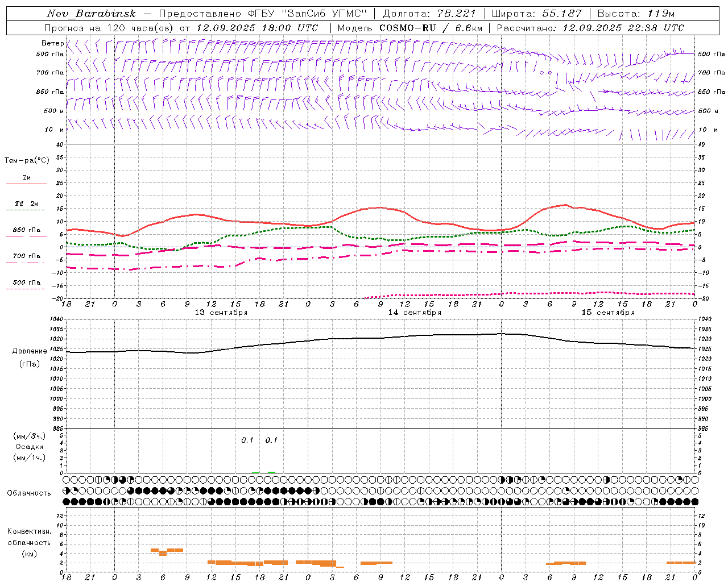
Task: Click the '(гПа)' unit label under Давление
Action: coord(30,364)
